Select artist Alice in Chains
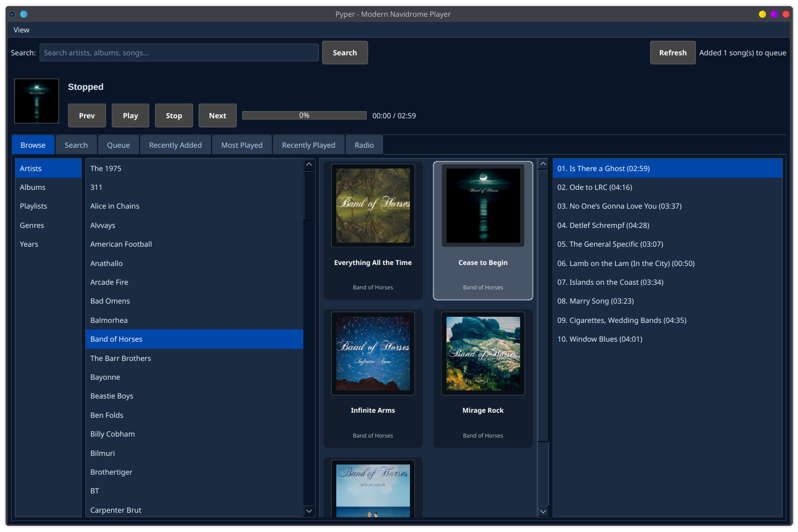 195,206
